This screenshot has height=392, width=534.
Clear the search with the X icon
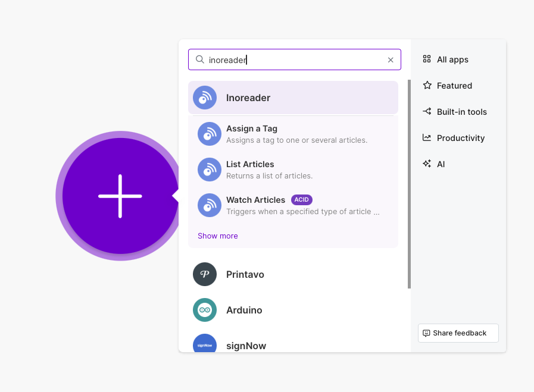click(391, 59)
